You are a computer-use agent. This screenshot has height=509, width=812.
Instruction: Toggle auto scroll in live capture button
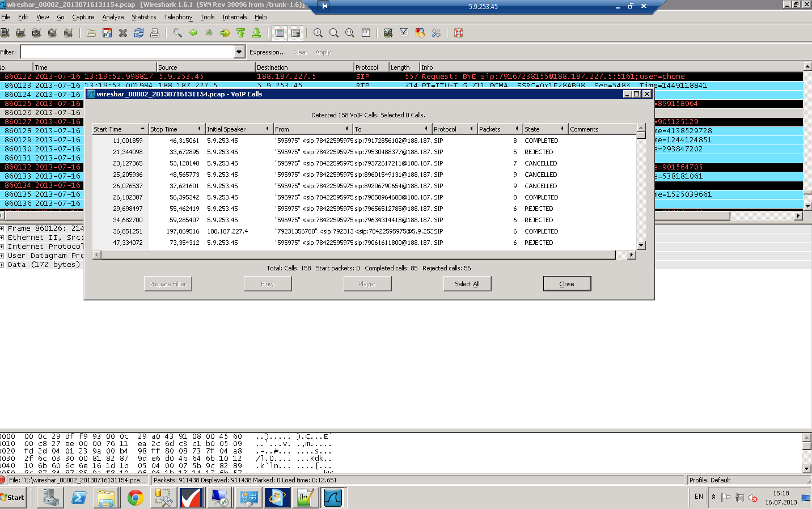[295, 33]
